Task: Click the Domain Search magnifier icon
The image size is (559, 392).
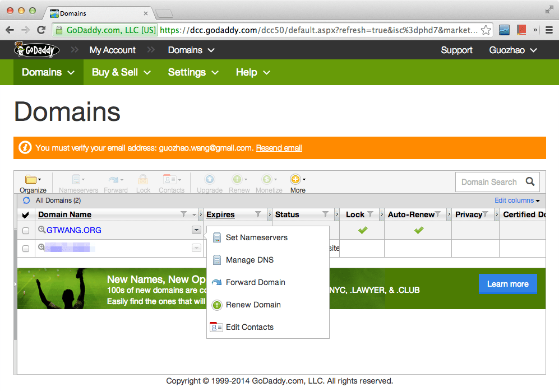Action: (529, 181)
